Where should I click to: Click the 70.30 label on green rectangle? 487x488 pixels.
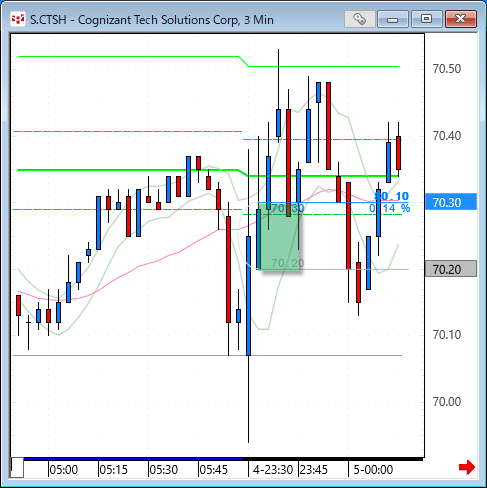[x=288, y=209]
